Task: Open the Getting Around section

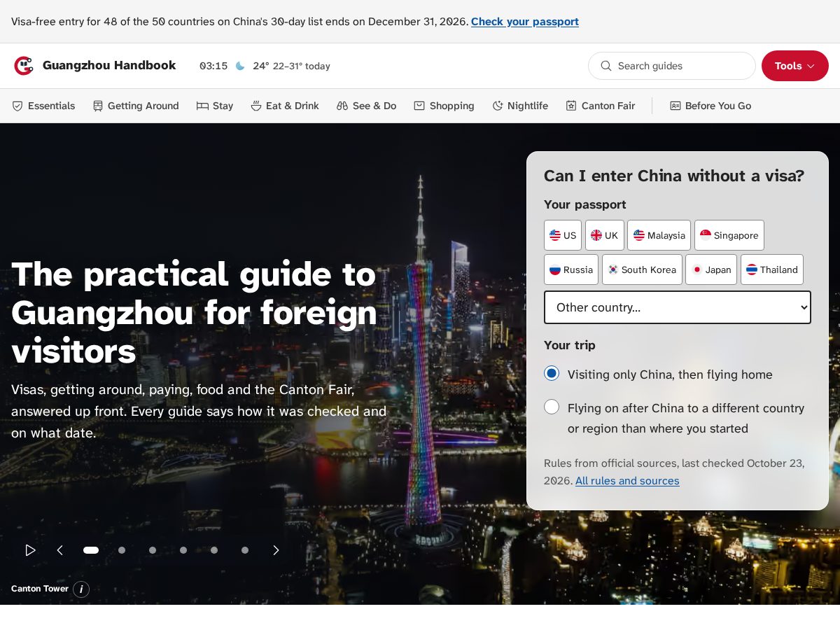Action: pos(136,106)
